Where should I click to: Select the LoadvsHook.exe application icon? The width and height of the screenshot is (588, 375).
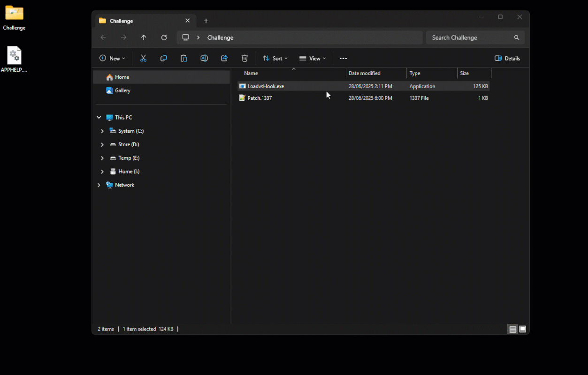242,86
